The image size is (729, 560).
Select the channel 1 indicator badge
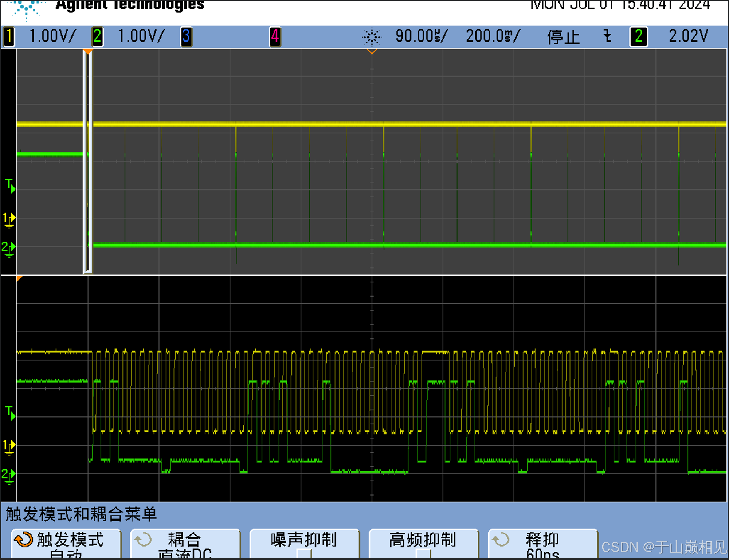coord(9,37)
